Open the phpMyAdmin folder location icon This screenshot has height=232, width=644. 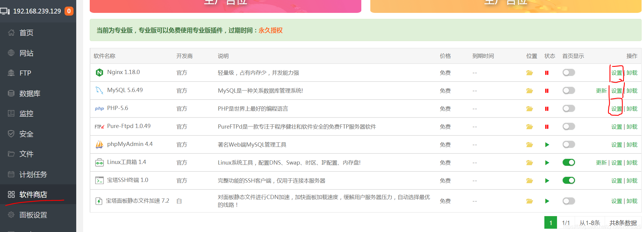pyautogui.click(x=529, y=145)
